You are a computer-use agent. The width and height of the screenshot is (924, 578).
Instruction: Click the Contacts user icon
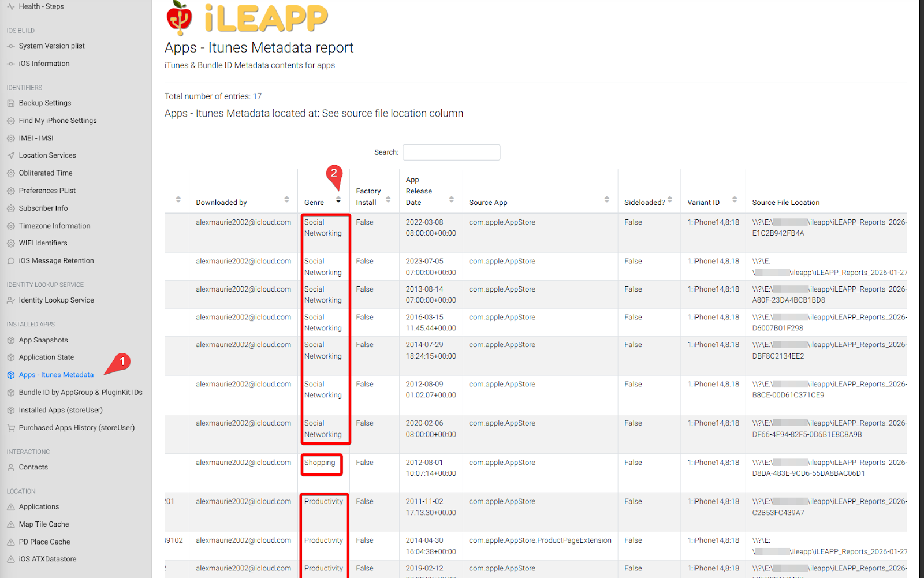(11, 467)
